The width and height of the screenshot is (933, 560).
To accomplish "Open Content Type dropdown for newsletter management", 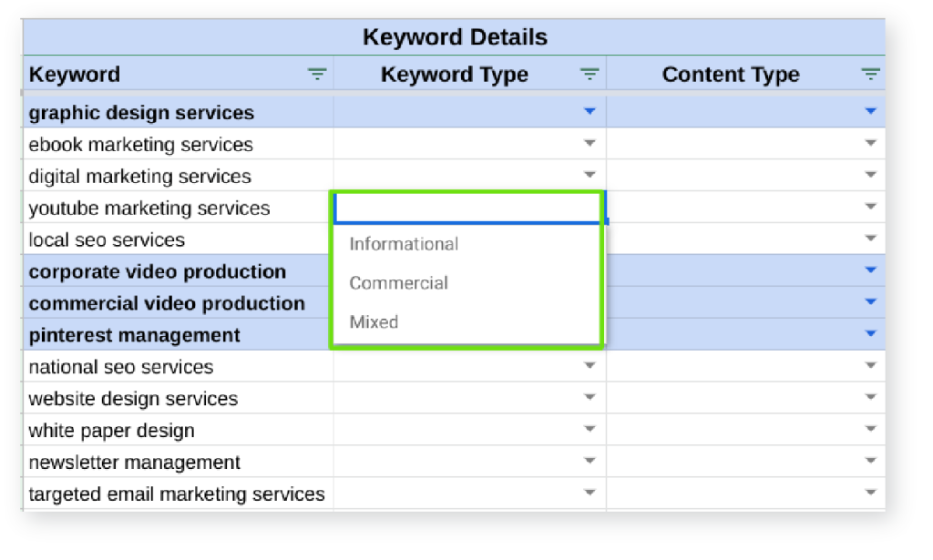I will coord(870,462).
